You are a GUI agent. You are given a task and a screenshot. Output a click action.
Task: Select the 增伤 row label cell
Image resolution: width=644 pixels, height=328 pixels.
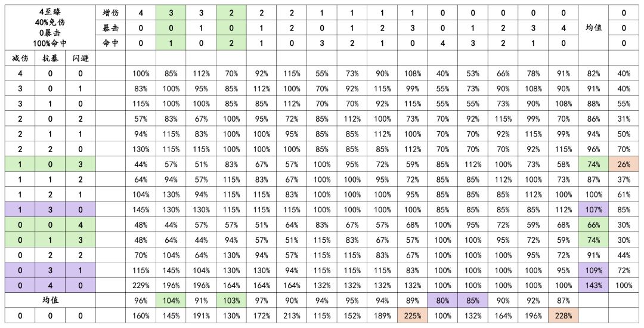point(110,13)
